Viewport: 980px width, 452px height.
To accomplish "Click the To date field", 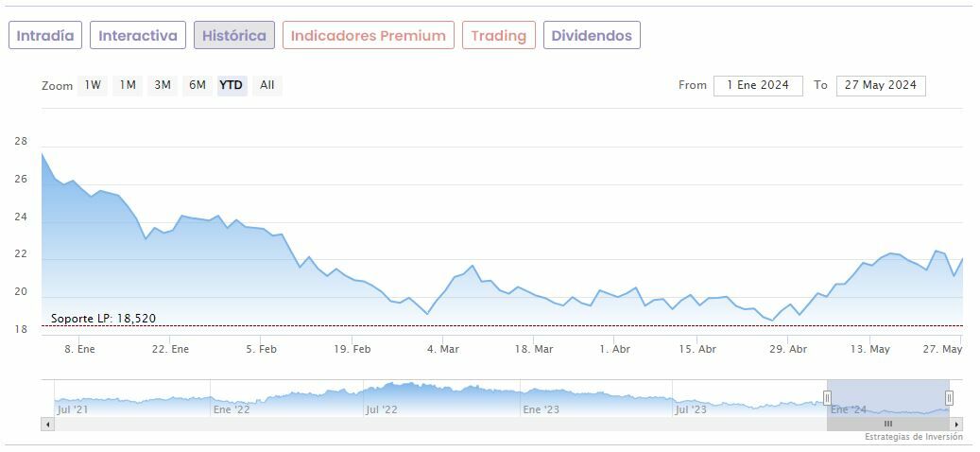I will pyautogui.click(x=881, y=85).
